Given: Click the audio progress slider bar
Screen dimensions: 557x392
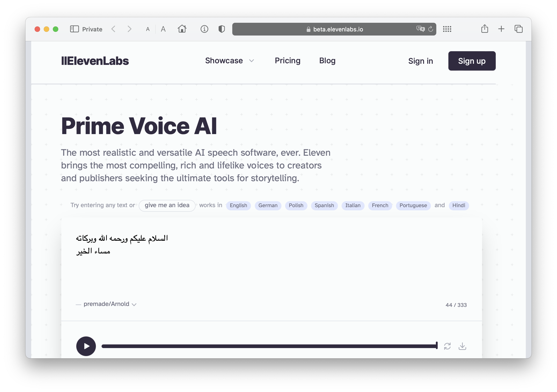Looking at the screenshot, I should coord(269,346).
